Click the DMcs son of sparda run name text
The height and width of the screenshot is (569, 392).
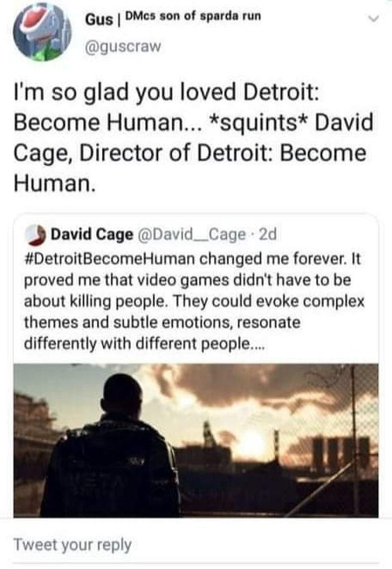click(x=193, y=16)
